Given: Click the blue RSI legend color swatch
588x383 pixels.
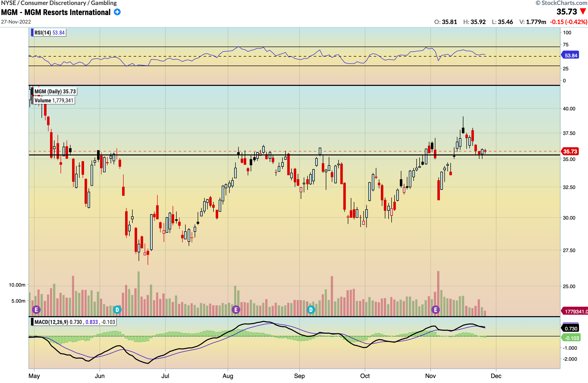Looking at the screenshot, I should [x=32, y=33].
